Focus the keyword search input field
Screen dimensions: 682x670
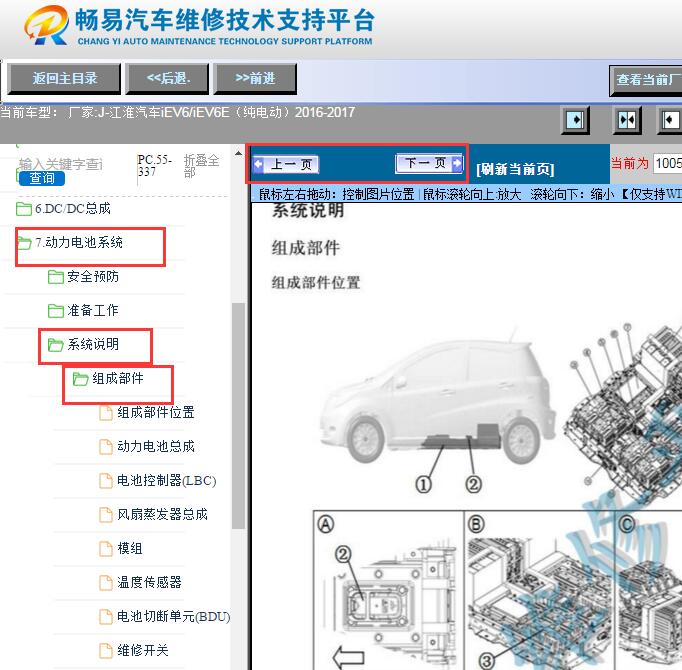coord(61,164)
